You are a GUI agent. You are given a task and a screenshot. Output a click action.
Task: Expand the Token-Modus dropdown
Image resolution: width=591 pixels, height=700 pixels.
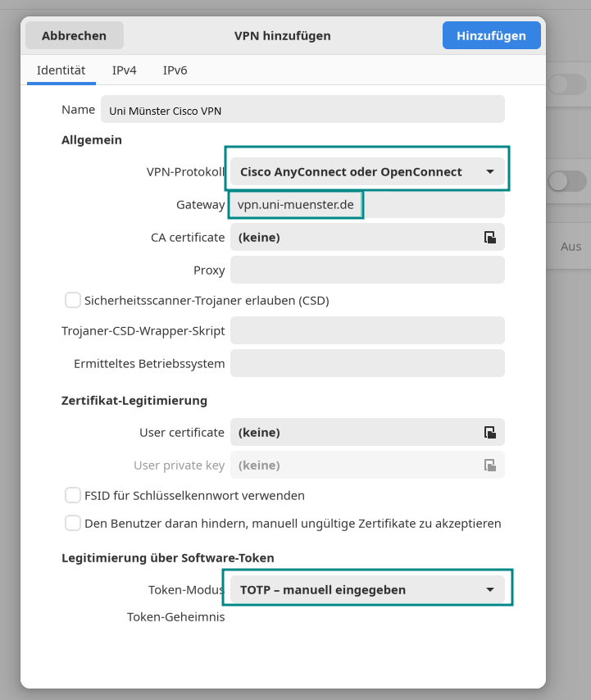pyautogui.click(x=366, y=589)
